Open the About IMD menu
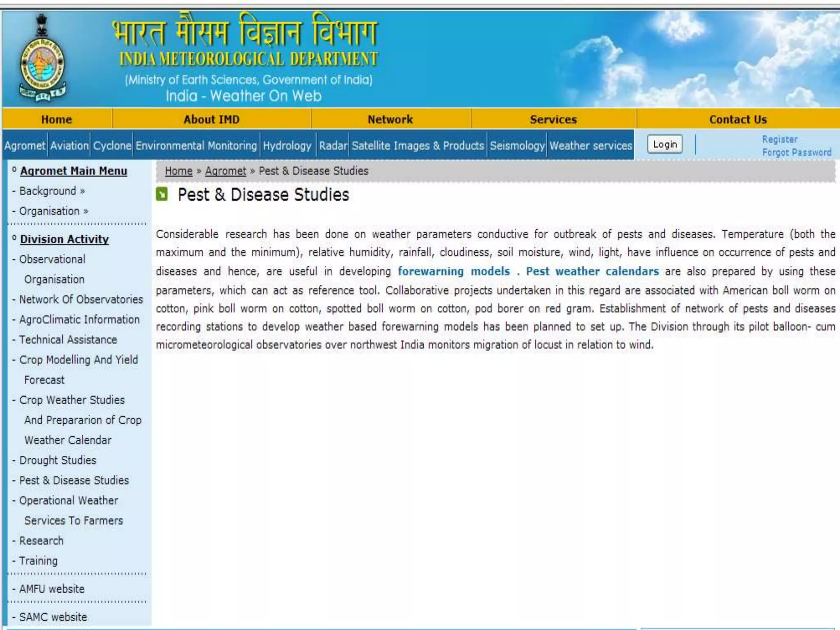The height and width of the screenshot is (630, 840). [x=211, y=119]
